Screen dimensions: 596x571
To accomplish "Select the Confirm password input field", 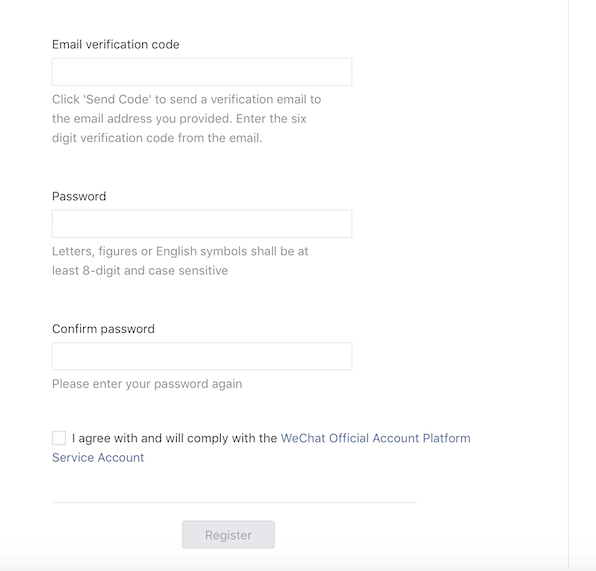I will pyautogui.click(x=202, y=356).
